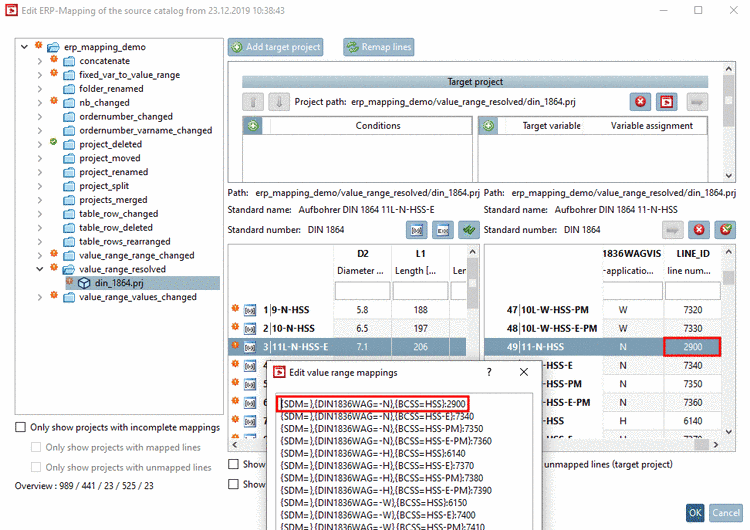
Task: Select target row 48 10L-W-HSS-E-PM
Action: point(602,329)
